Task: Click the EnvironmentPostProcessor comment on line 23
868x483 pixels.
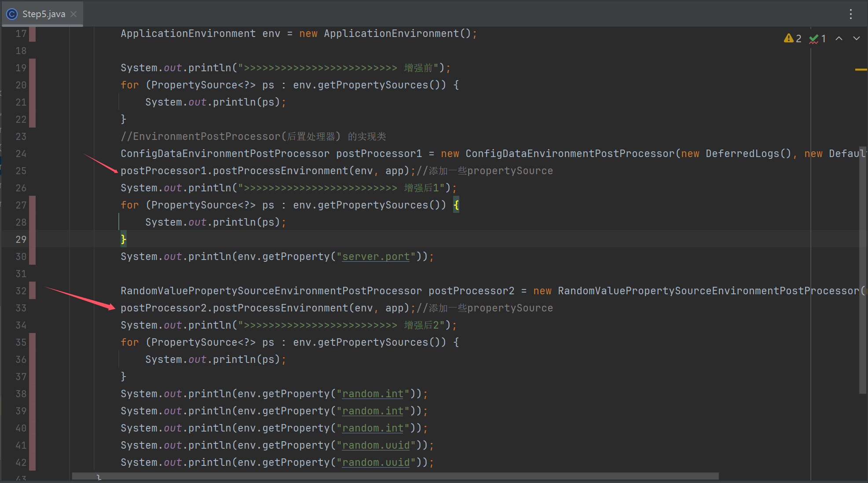Action: [253, 136]
